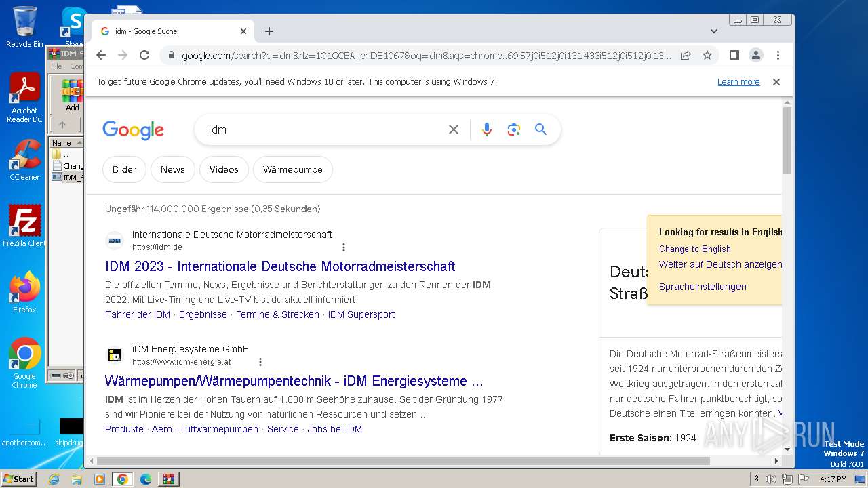Screen dimensions: 868x488
Task: Click the 4:17 PM system clock
Action: click(833, 479)
